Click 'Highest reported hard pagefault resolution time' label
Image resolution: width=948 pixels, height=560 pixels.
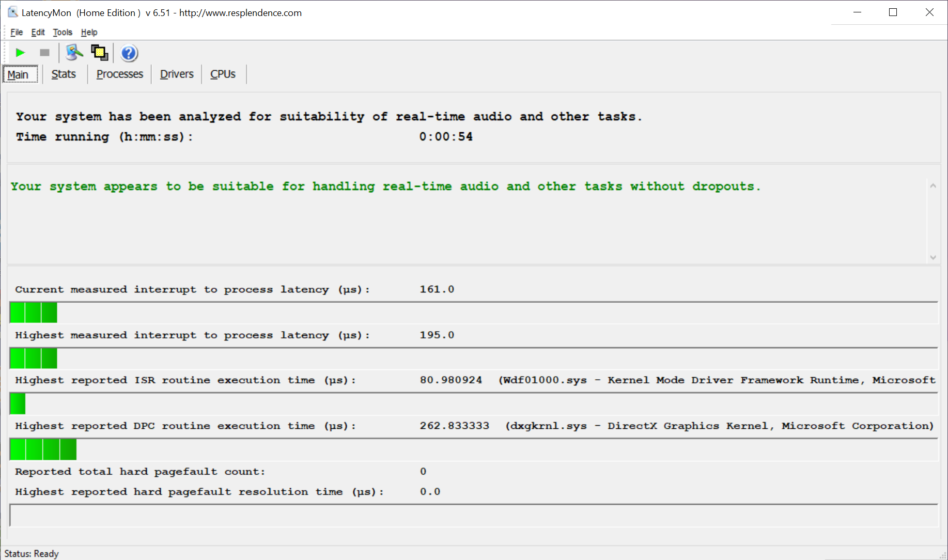point(199,492)
